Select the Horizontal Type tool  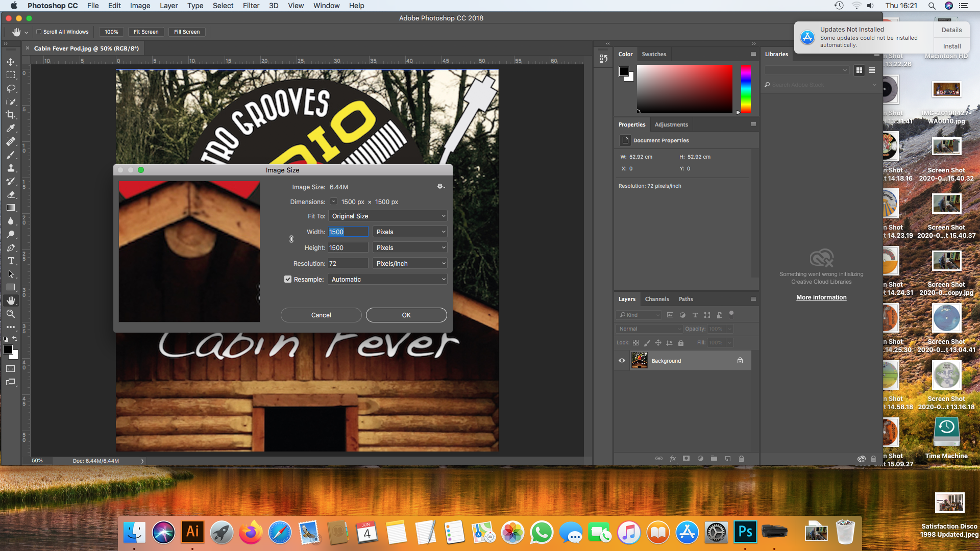tap(10, 261)
